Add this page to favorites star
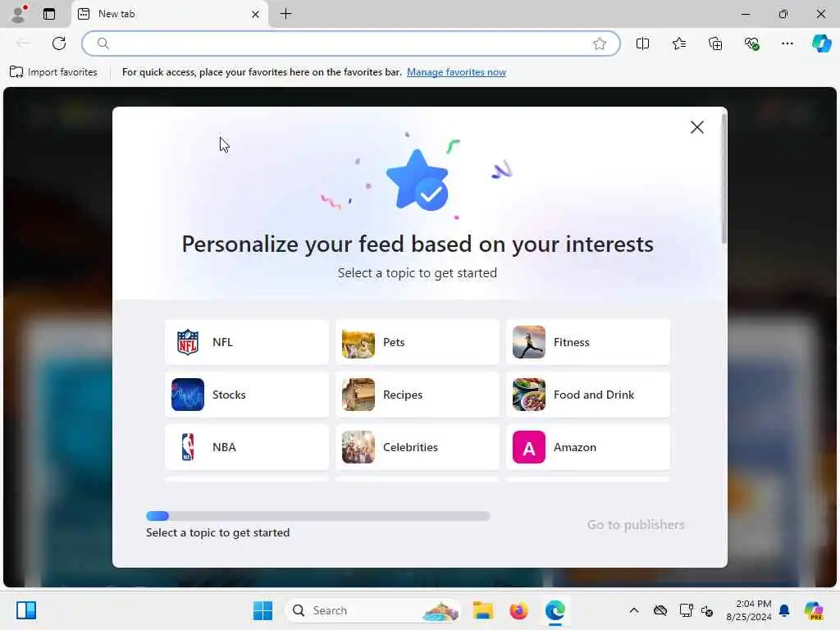Screen dimensions: 840x630 pyautogui.click(x=600, y=43)
